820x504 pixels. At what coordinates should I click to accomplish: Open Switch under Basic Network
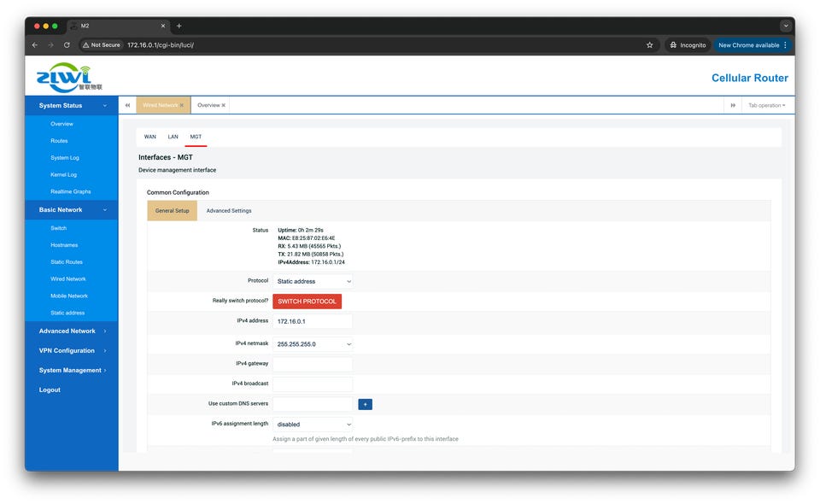click(59, 228)
